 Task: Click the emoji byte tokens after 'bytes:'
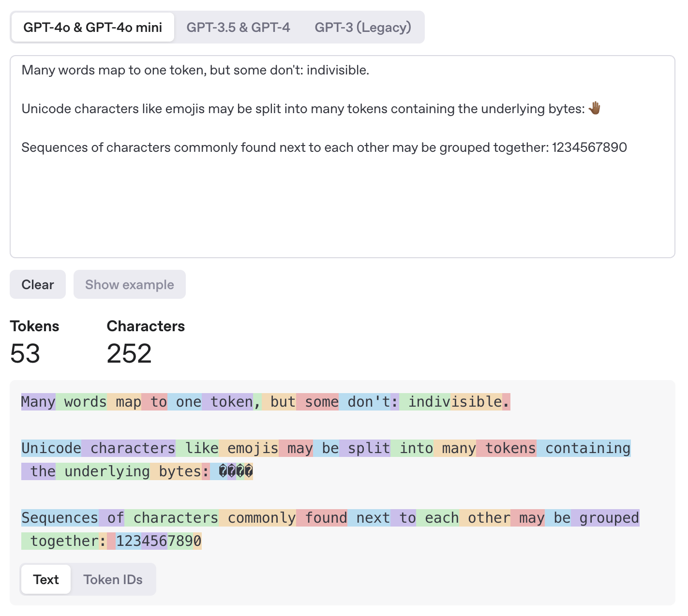234,471
